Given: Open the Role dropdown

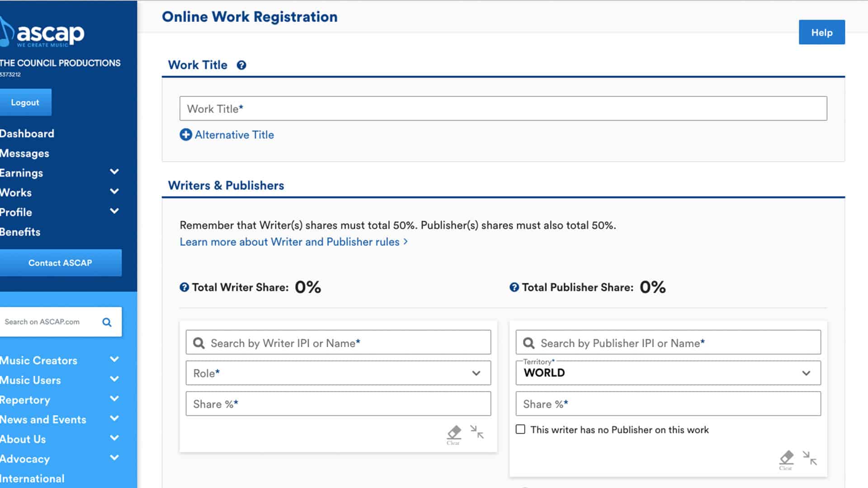Looking at the screenshot, I should tap(338, 373).
